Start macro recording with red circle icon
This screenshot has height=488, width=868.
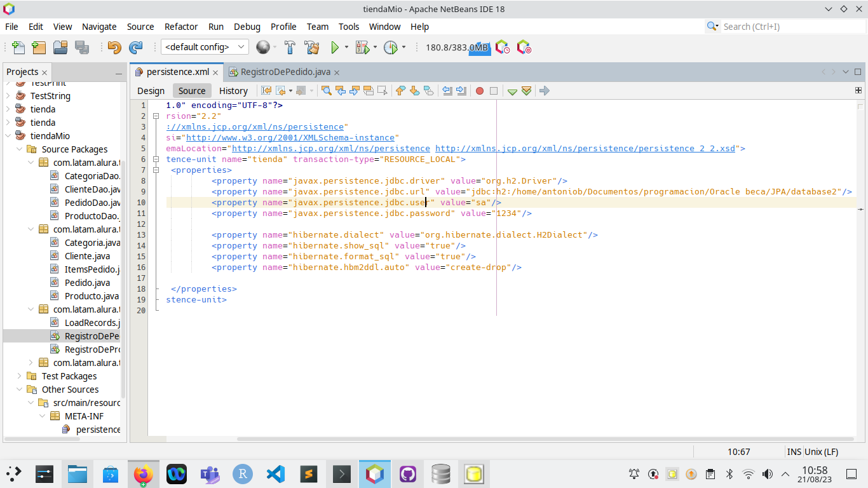tap(480, 91)
